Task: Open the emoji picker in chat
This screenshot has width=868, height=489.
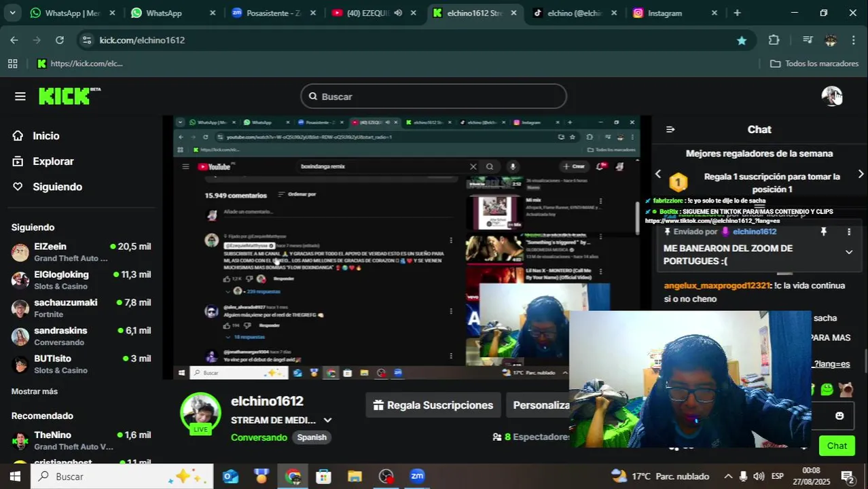Action: point(839,416)
